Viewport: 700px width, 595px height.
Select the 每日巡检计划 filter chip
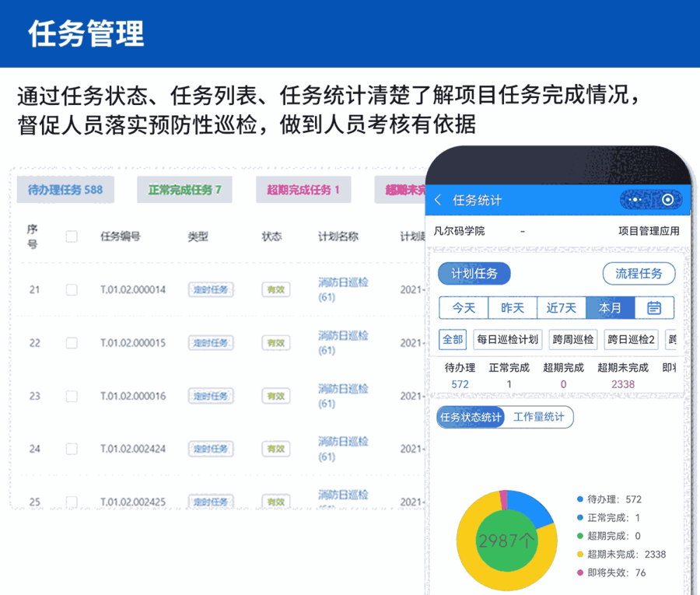(x=507, y=340)
